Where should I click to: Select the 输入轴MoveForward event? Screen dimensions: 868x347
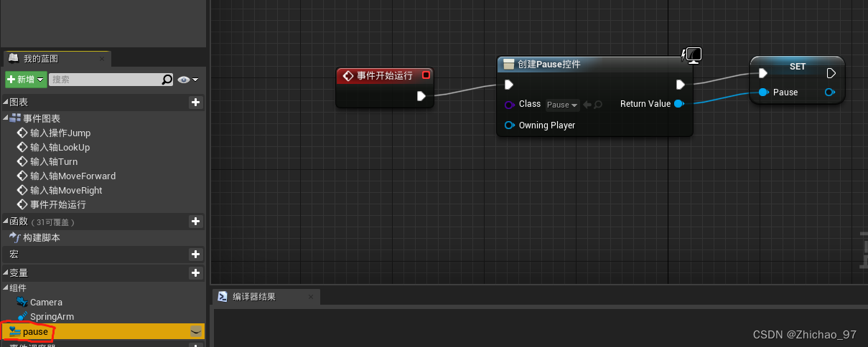tap(73, 176)
